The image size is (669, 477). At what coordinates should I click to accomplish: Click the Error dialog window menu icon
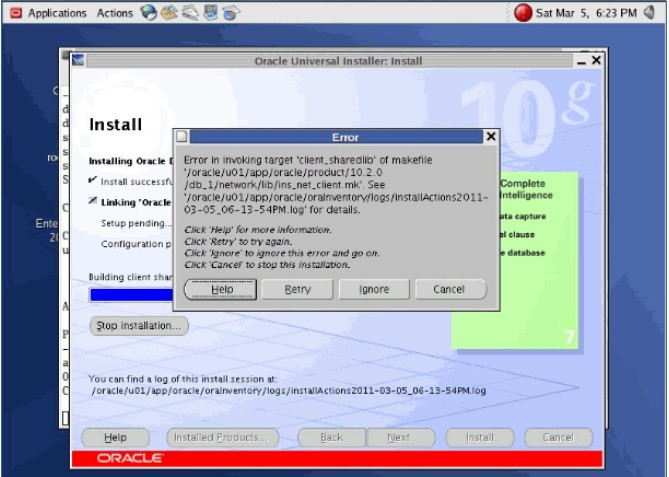(x=182, y=137)
